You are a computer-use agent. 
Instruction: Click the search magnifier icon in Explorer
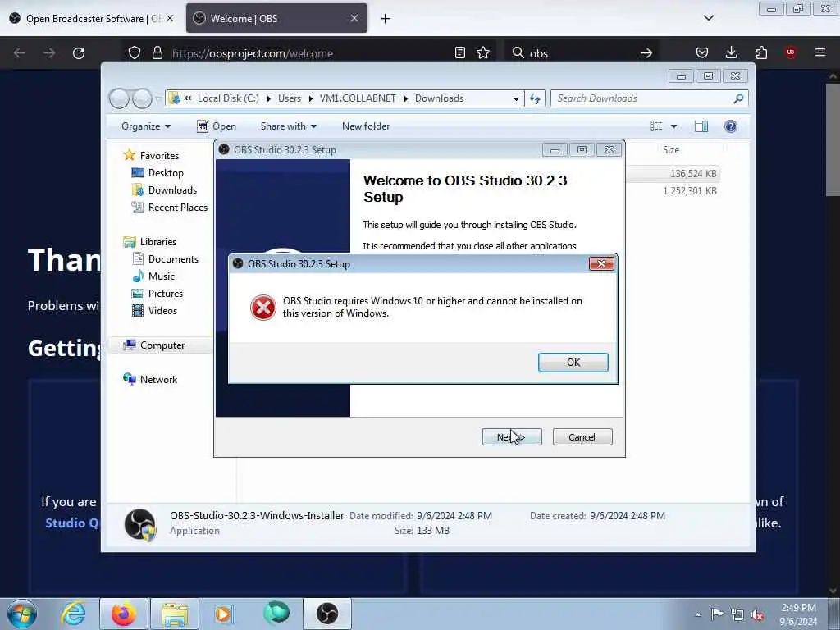click(x=738, y=98)
